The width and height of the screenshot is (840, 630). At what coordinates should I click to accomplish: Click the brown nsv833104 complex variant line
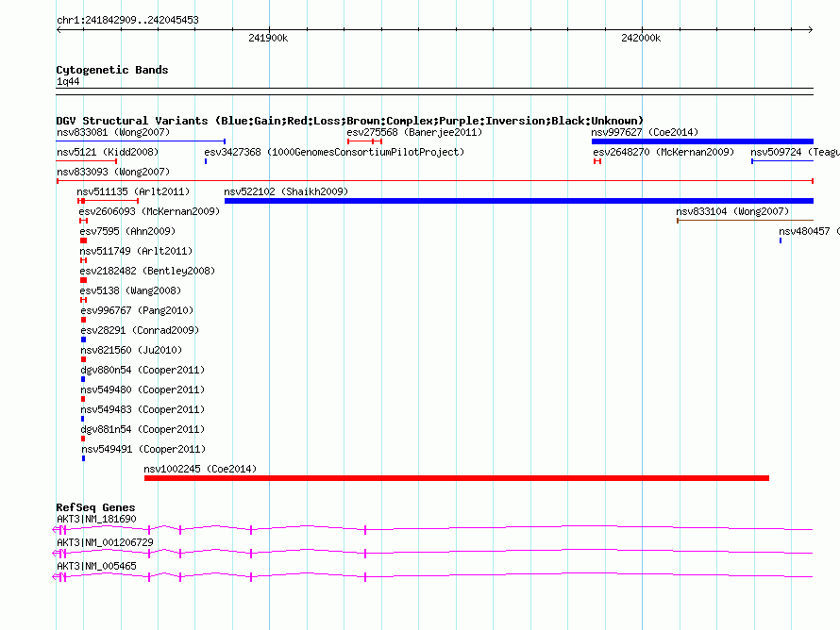[x=745, y=221]
